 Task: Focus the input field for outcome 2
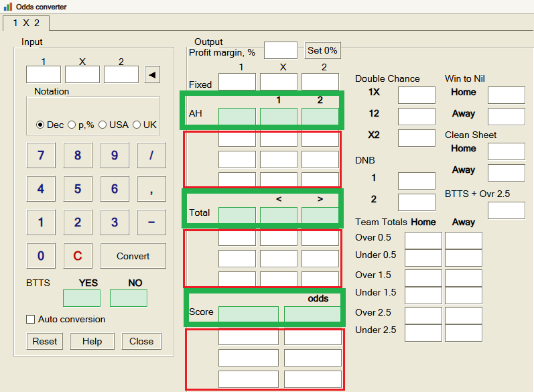pos(121,74)
